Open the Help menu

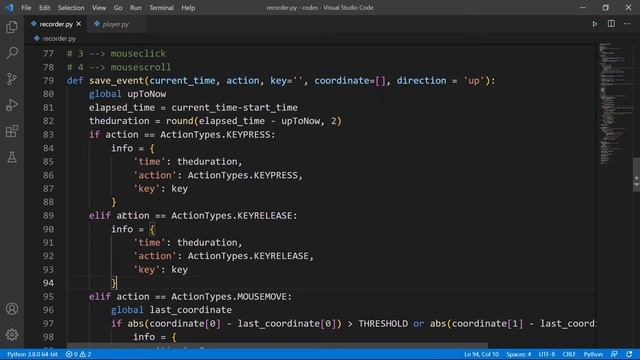click(x=188, y=8)
